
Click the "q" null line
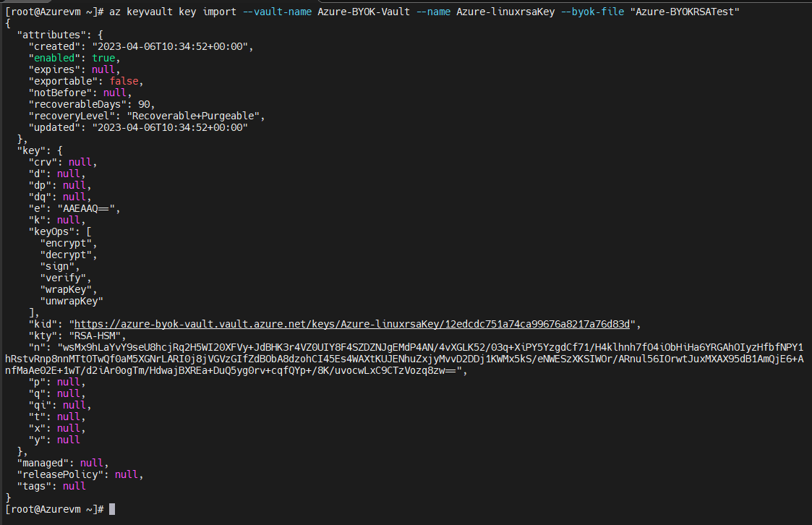56,393
